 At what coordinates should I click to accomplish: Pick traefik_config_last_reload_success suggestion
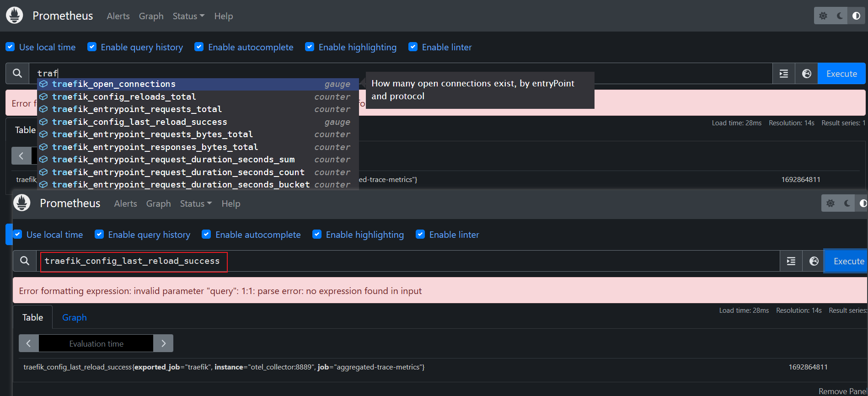pos(198,122)
